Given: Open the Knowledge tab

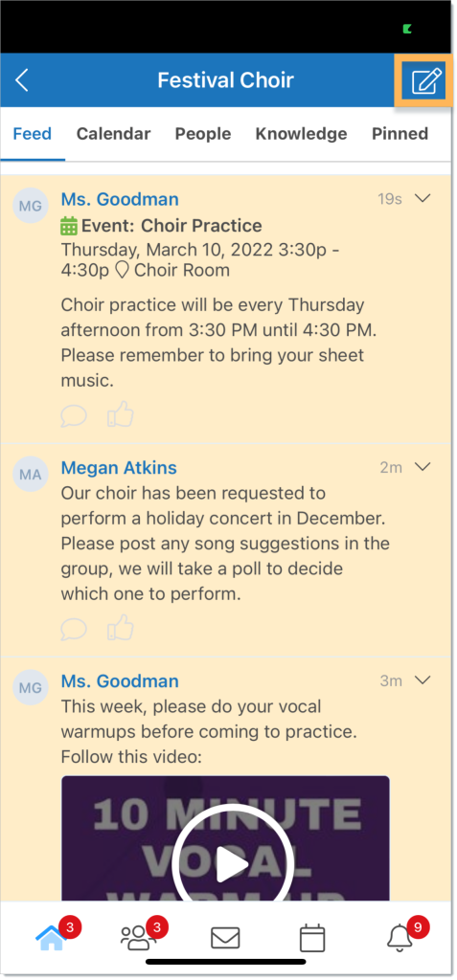Looking at the screenshot, I should tap(301, 134).
